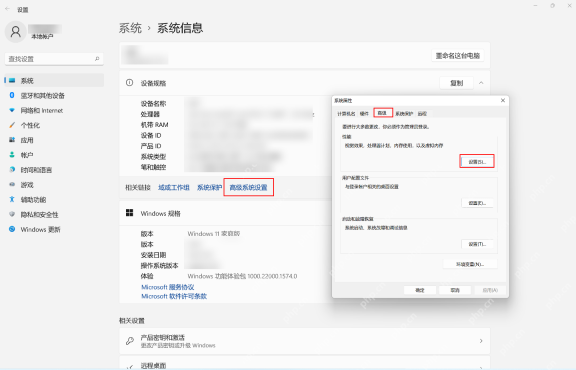Screen dimensions: 576x370
Task: Click the 环境变量(N) button
Action: click(x=470, y=264)
